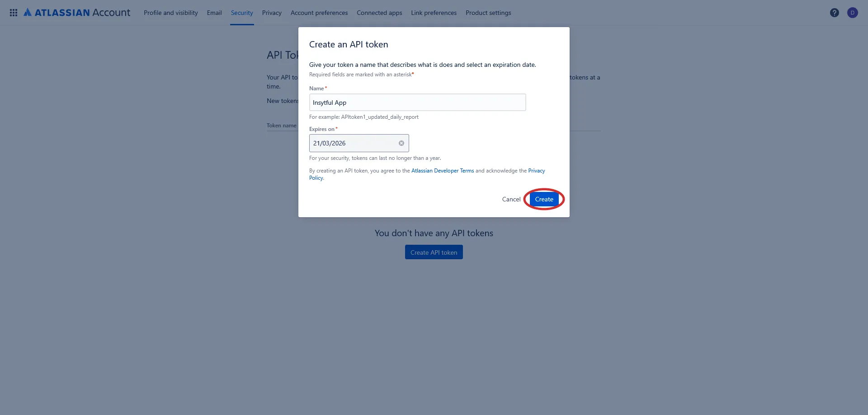Click the Create API token button
Screen dimensions: 868x415
(434, 252)
